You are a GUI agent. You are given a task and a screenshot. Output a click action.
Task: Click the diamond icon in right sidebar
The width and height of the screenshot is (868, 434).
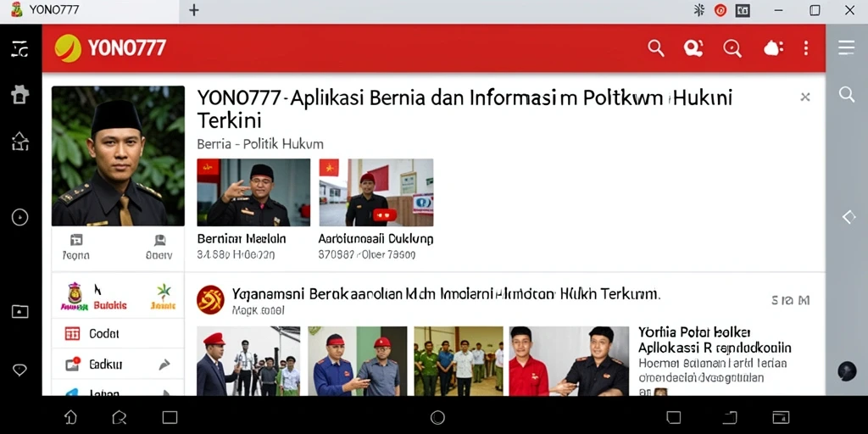(x=849, y=217)
